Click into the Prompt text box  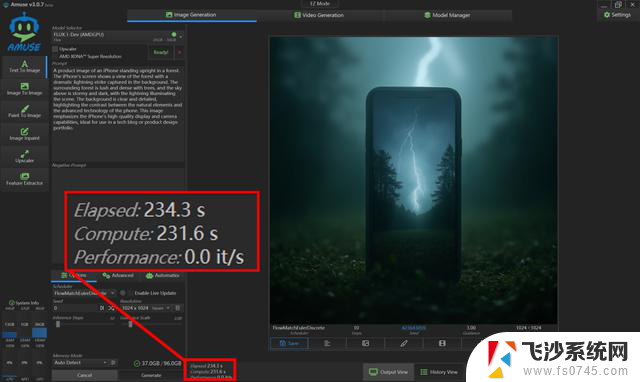tap(118, 113)
